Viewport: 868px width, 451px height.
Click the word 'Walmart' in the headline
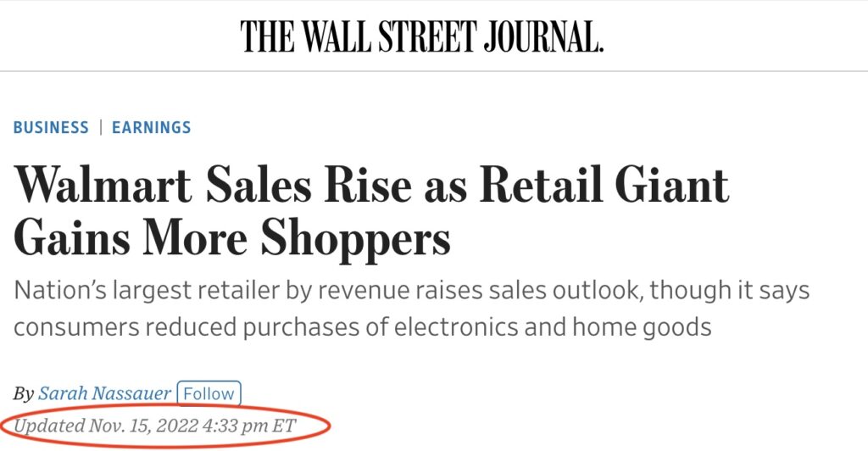pyautogui.click(x=103, y=186)
